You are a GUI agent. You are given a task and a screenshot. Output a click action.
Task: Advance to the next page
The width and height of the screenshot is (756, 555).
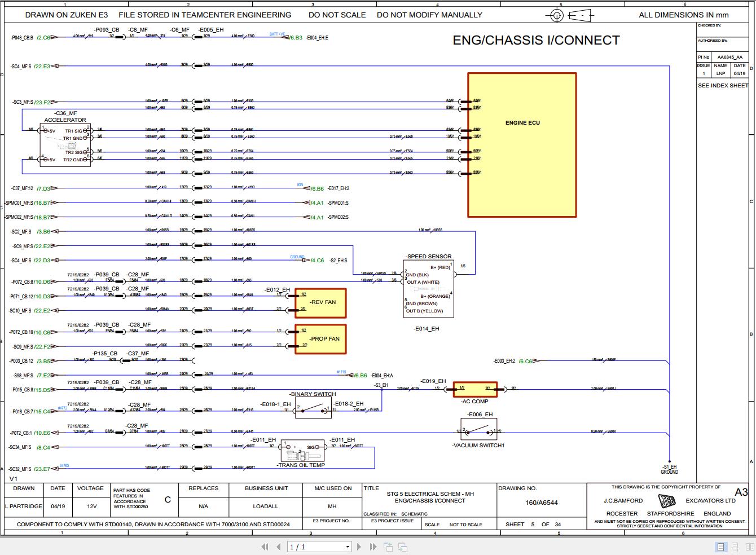coord(359,547)
